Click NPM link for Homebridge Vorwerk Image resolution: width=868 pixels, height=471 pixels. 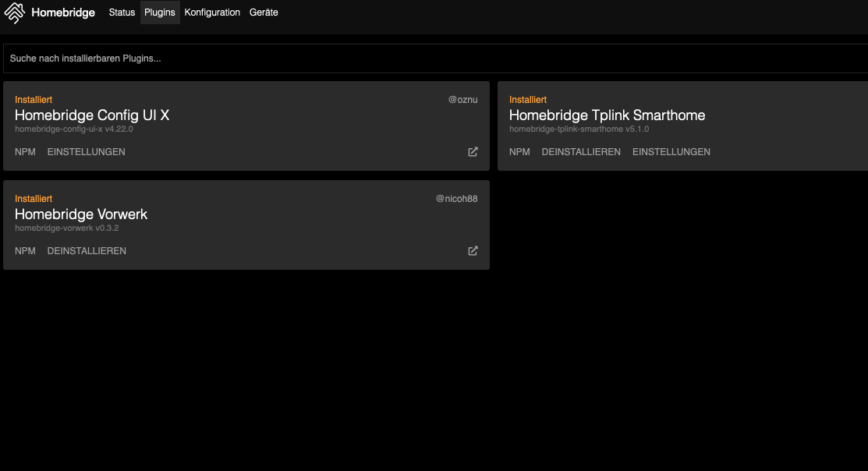25,251
